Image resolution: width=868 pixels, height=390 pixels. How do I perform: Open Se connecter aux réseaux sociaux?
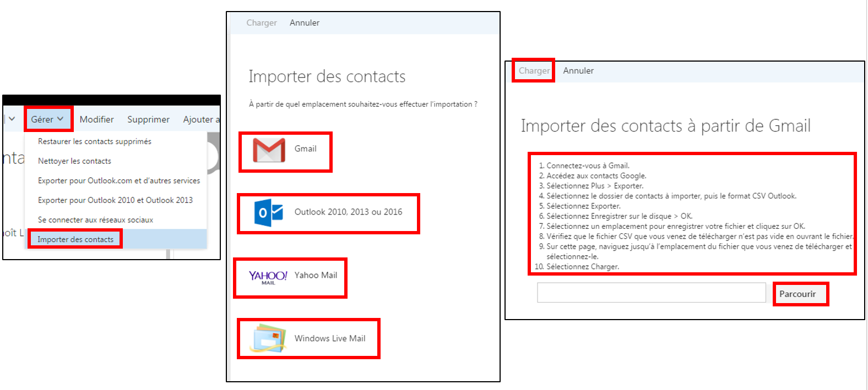(95, 220)
